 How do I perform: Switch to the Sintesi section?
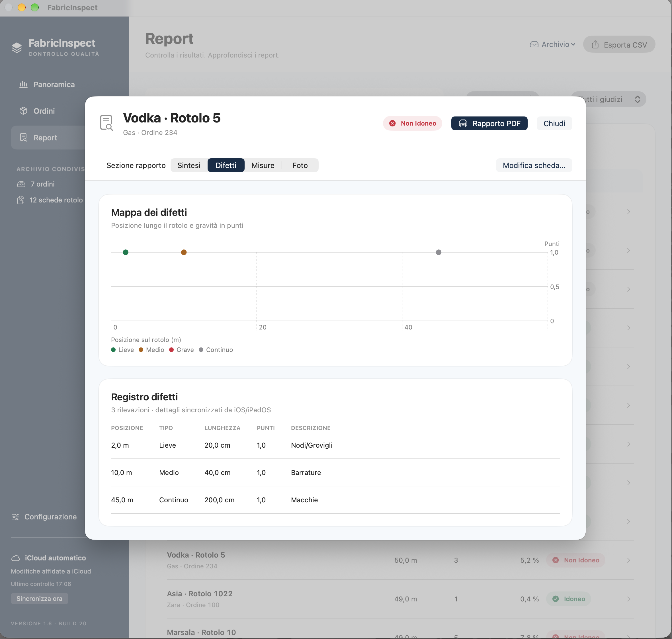189,165
